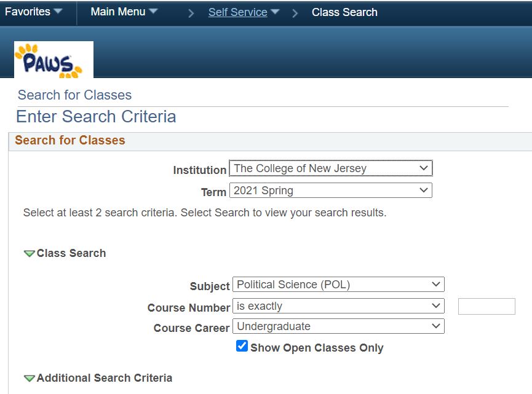
Task: Click breadcrumb chevron before Self Service
Action: [191, 13]
